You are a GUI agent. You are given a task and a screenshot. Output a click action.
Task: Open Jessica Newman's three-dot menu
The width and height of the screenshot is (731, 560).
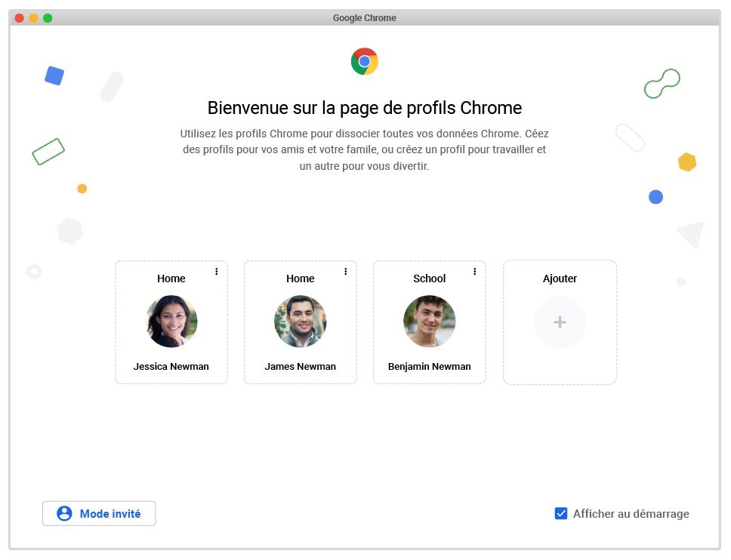[x=216, y=271]
